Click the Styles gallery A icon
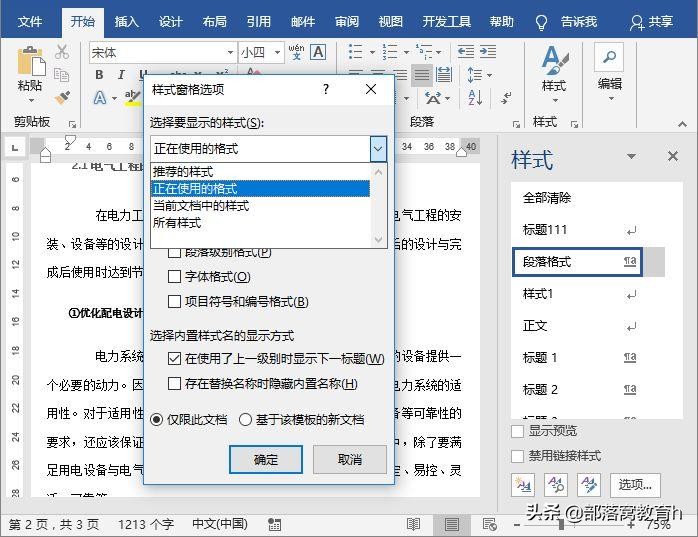Viewport: 698px width, 537px height. [554, 61]
